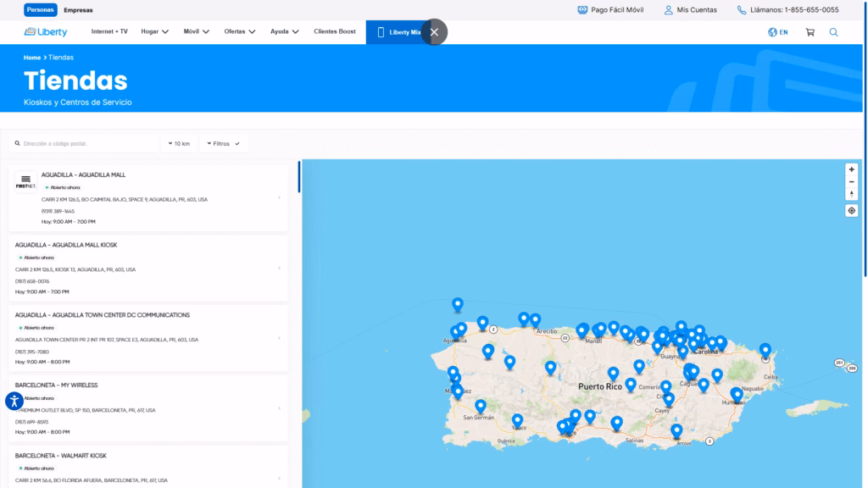Image resolution: width=868 pixels, height=488 pixels.
Task: Reset map compass bearing to north
Action: click(x=851, y=194)
